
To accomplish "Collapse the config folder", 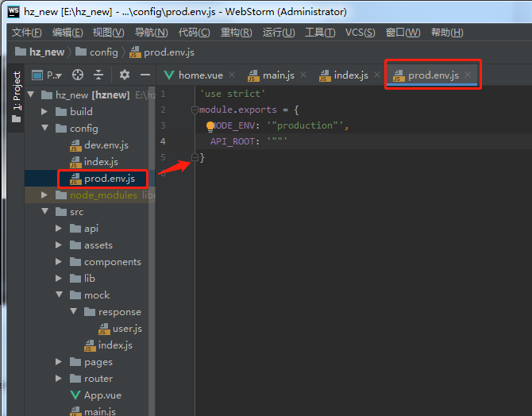I will [x=44, y=128].
